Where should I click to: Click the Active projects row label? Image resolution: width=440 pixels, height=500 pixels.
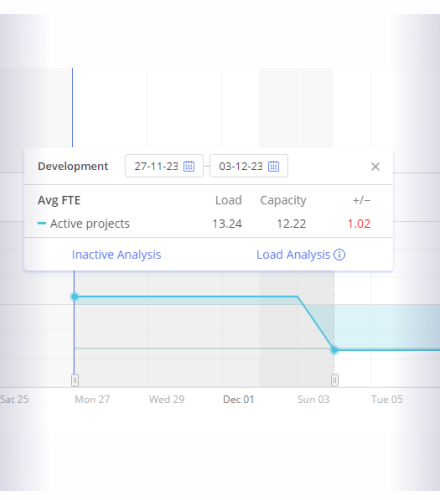point(90,224)
